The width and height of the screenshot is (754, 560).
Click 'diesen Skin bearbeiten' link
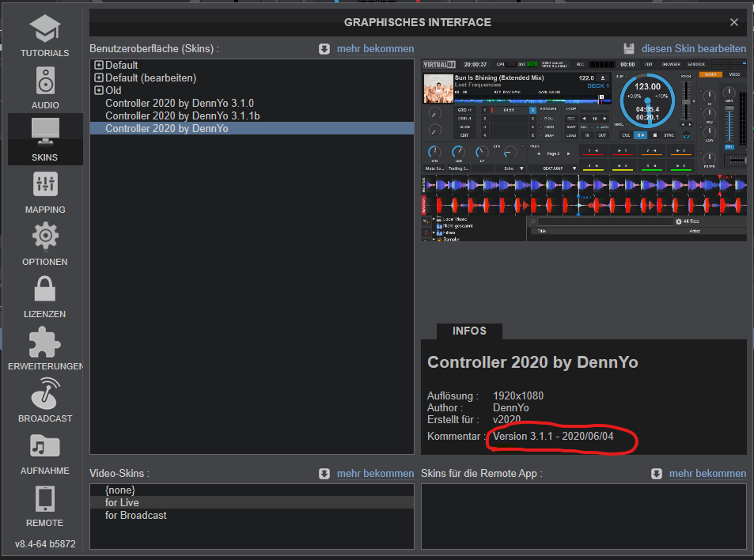coord(693,49)
